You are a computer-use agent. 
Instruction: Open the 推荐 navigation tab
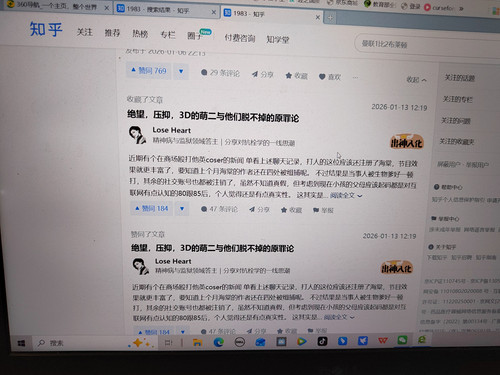(112, 33)
